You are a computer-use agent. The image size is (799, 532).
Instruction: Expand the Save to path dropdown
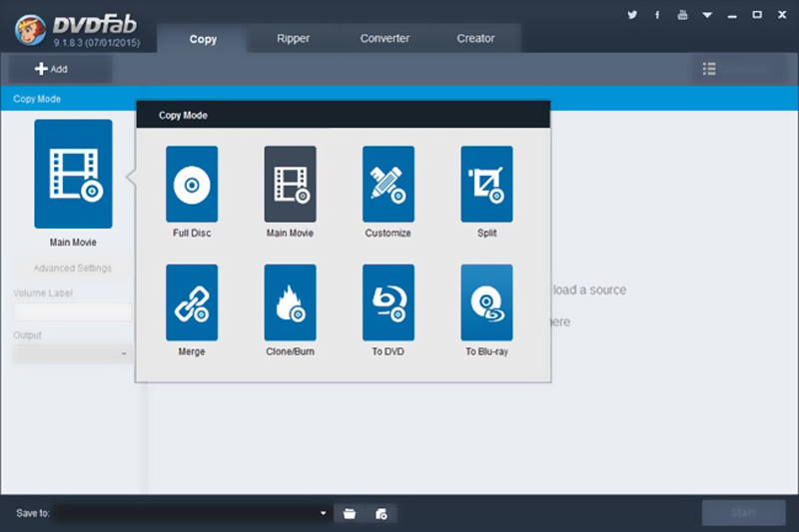pos(323,513)
